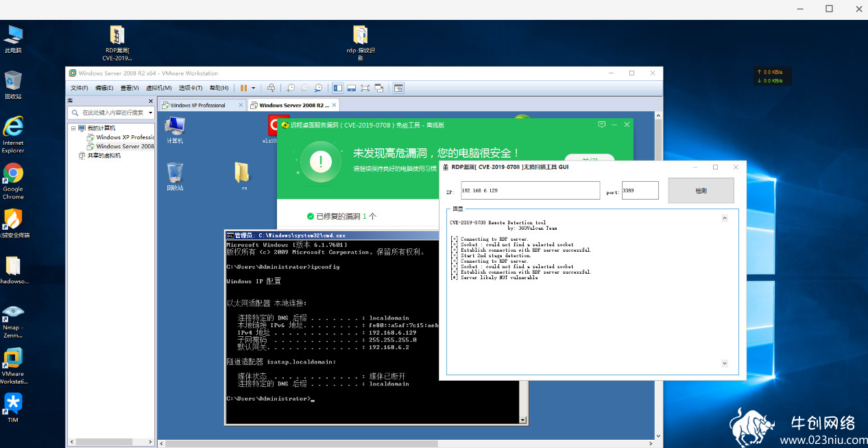The width and height of the screenshot is (868, 448).
Task: Open the 虚拟机(M) menu in VMware Workstation
Action: (x=159, y=88)
